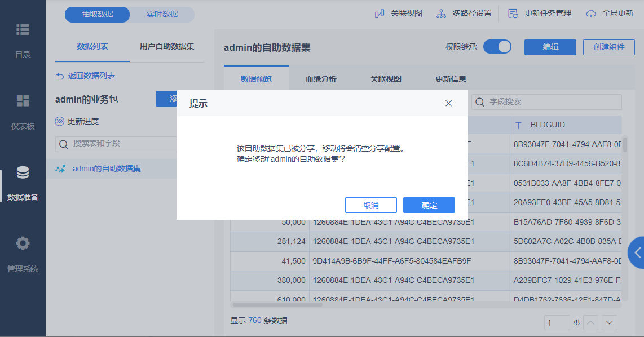644x337 pixels.
Task: Go to next page with down arrow
Action: 610,323
